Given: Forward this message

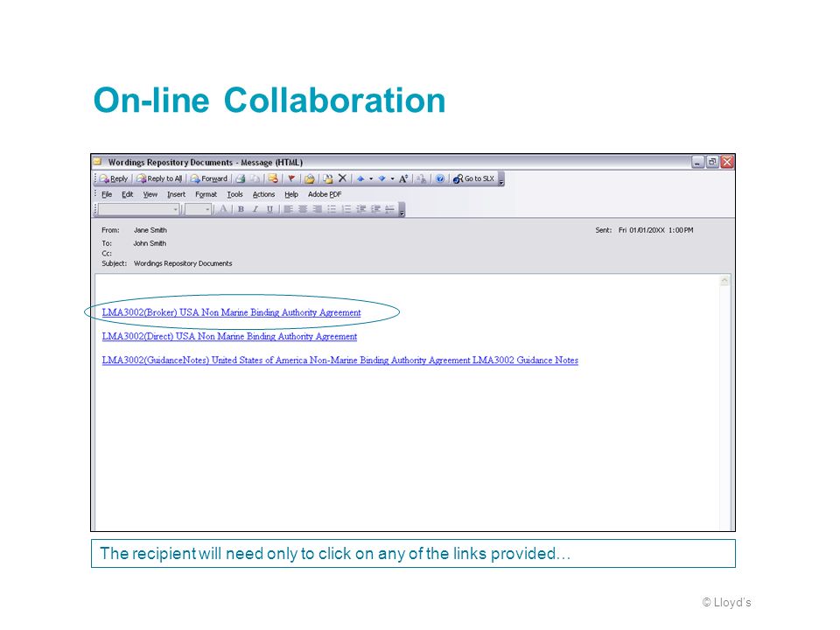Looking at the screenshot, I should (209, 178).
